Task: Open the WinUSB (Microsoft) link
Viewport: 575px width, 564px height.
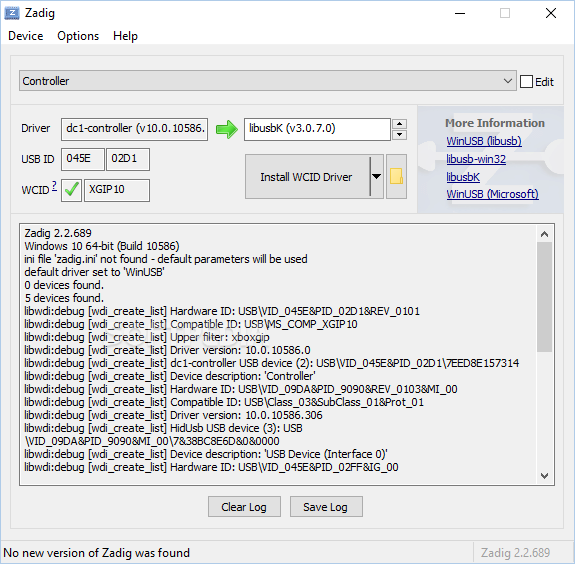Action: [x=492, y=194]
